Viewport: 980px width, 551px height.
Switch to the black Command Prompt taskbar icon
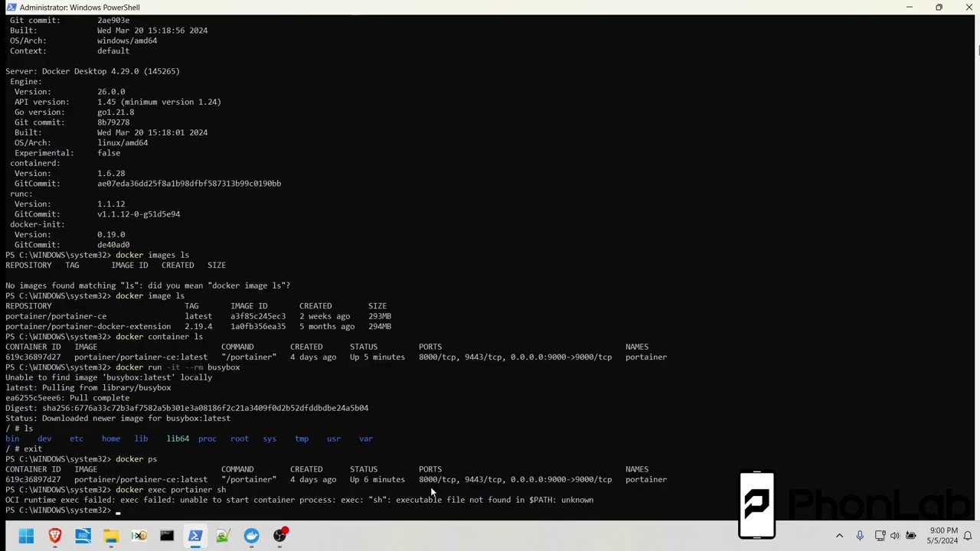[167, 536]
